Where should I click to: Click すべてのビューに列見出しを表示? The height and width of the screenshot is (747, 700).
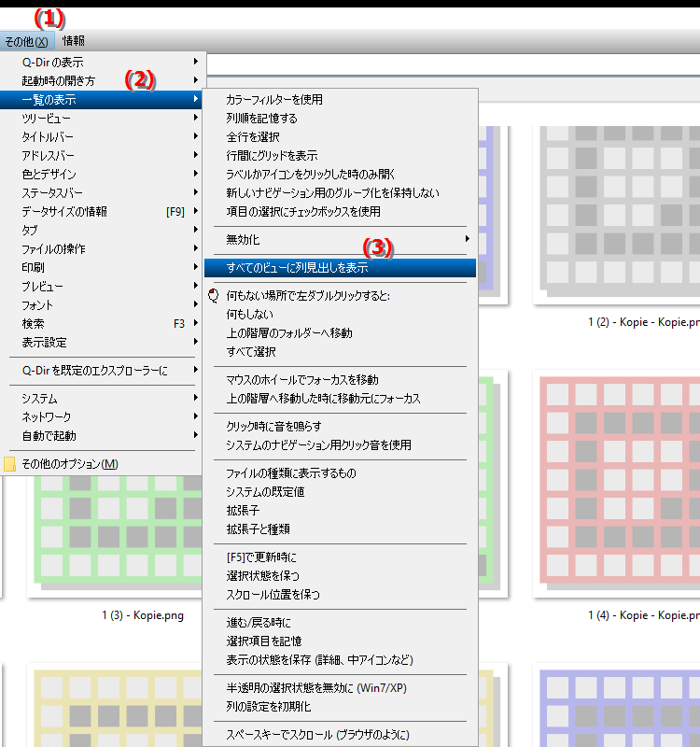(340, 268)
